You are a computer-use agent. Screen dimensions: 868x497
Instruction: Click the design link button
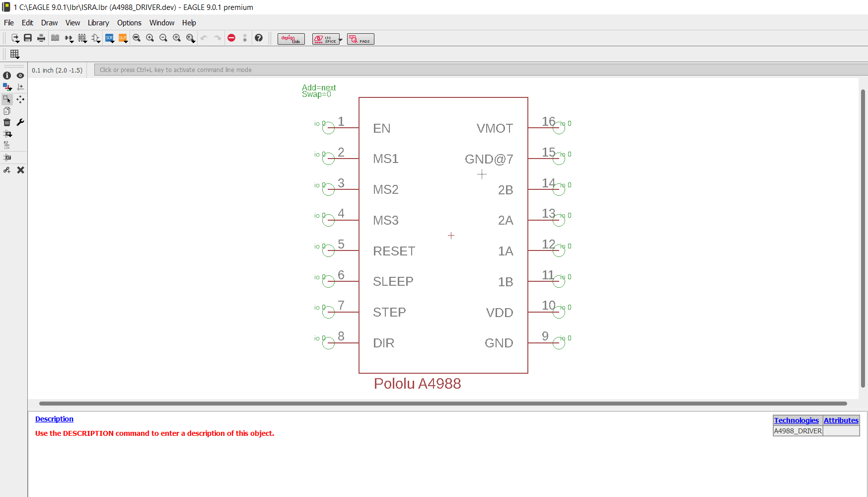[x=291, y=39]
